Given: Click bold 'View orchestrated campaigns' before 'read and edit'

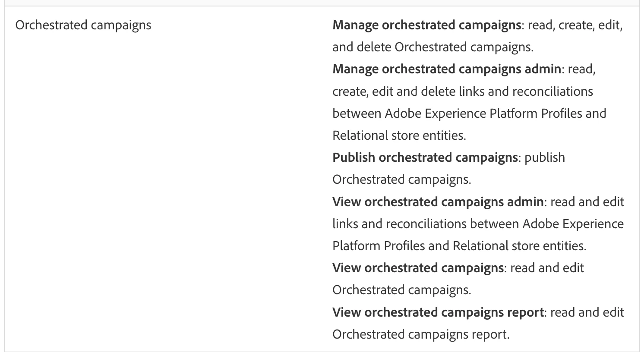Looking at the screenshot, I should pyautogui.click(x=418, y=268).
